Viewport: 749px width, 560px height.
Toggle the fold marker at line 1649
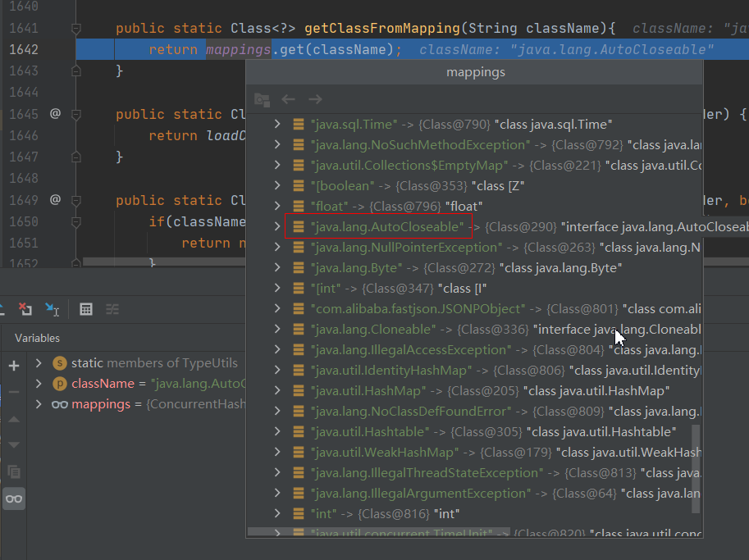(76, 200)
